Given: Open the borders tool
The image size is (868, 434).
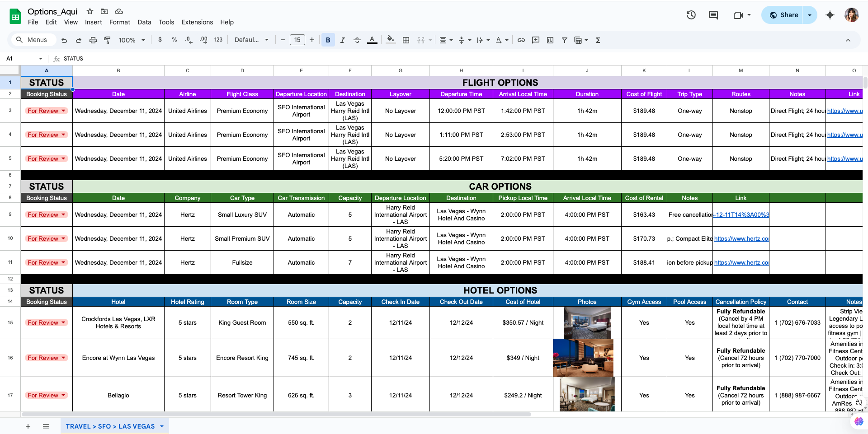Looking at the screenshot, I should [x=406, y=40].
